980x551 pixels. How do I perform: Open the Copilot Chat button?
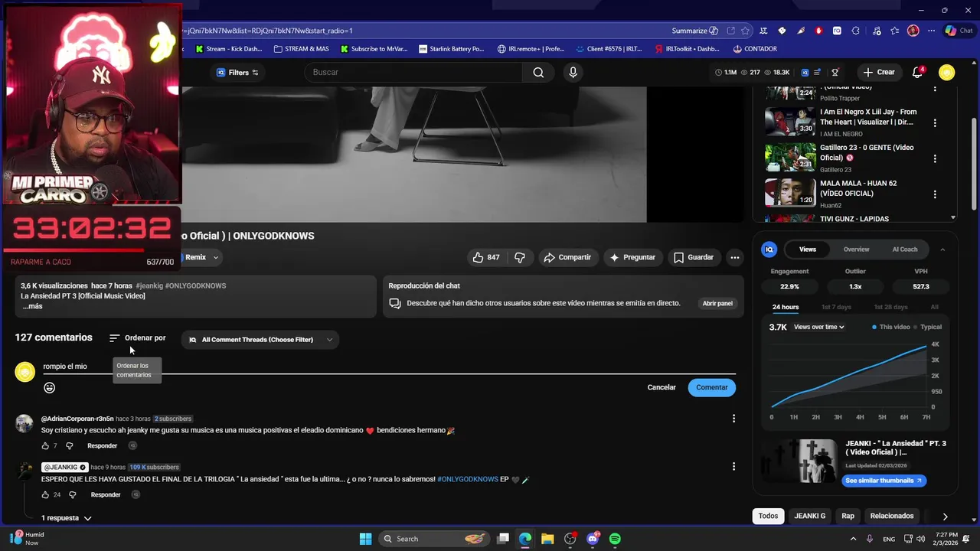click(959, 31)
